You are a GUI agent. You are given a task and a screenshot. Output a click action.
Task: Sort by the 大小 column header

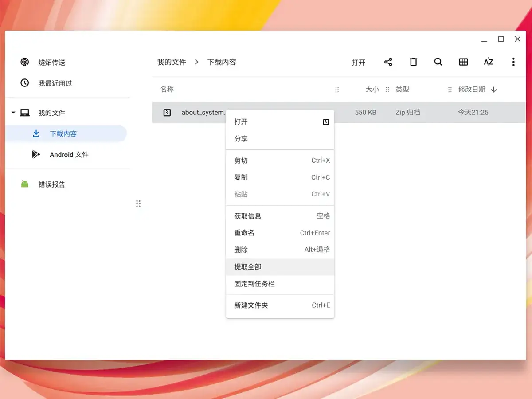click(372, 90)
